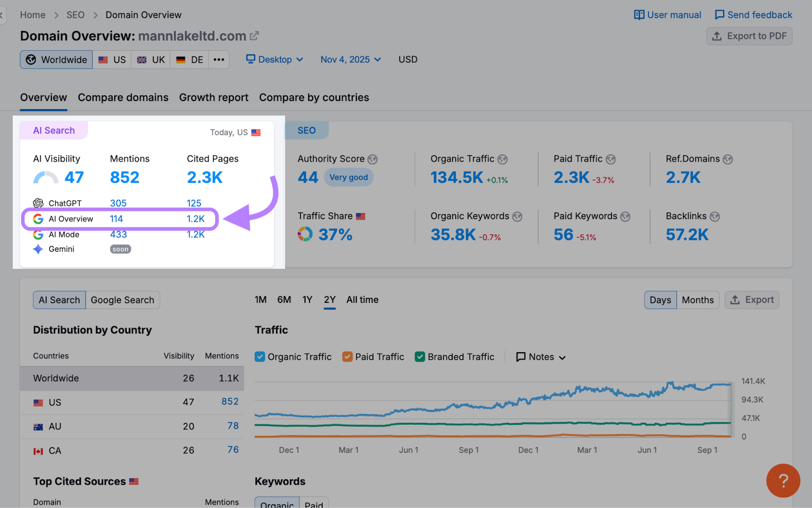The width and height of the screenshot is (812, 508).
Task: Click the Google AI Overview icon
Action: (x=38, y=219)
